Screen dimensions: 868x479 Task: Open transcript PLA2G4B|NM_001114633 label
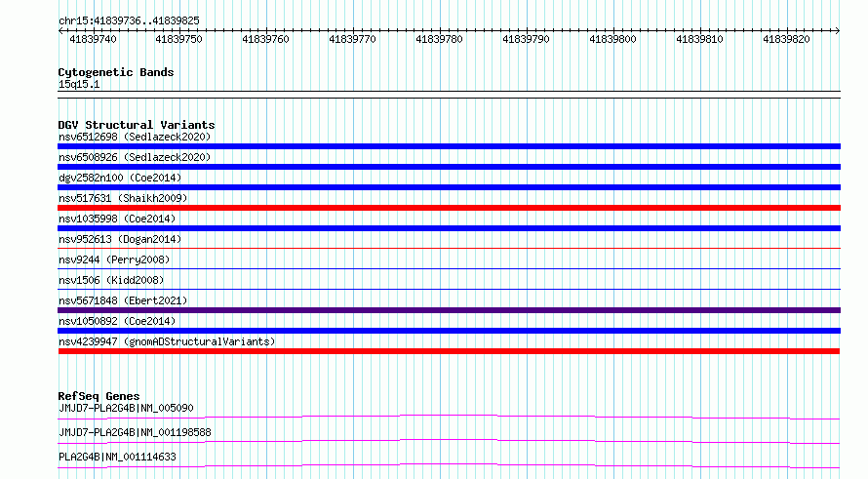(117, 457)
